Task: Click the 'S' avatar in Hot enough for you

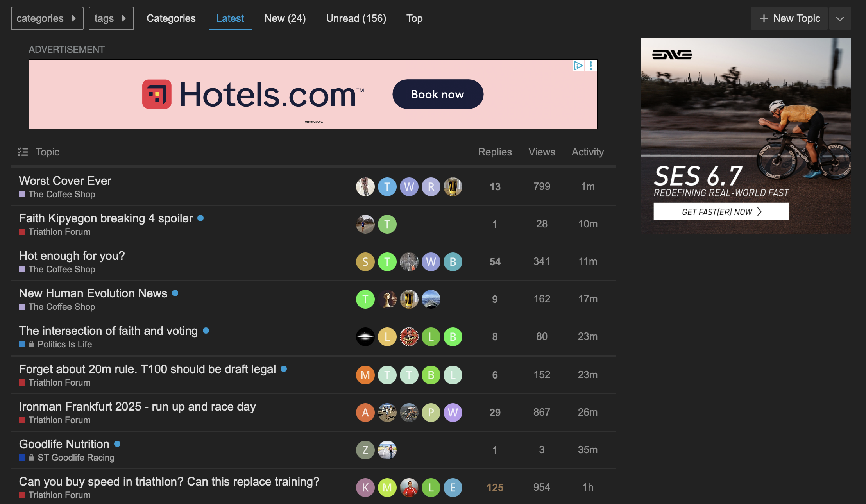Action: (365, 262)
